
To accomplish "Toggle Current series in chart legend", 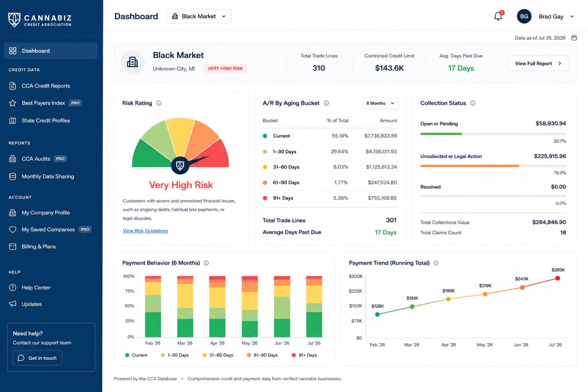I will [136, 355].
